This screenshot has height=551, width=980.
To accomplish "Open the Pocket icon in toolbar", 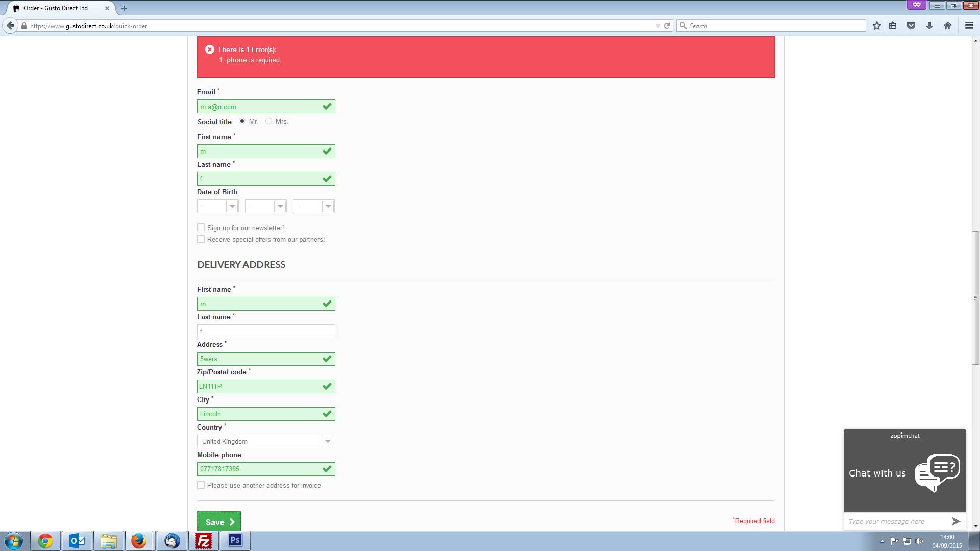I will 911,26.
